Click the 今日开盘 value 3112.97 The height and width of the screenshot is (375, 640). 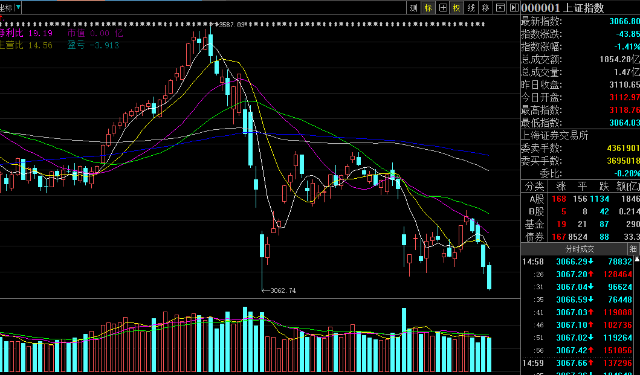624,98
